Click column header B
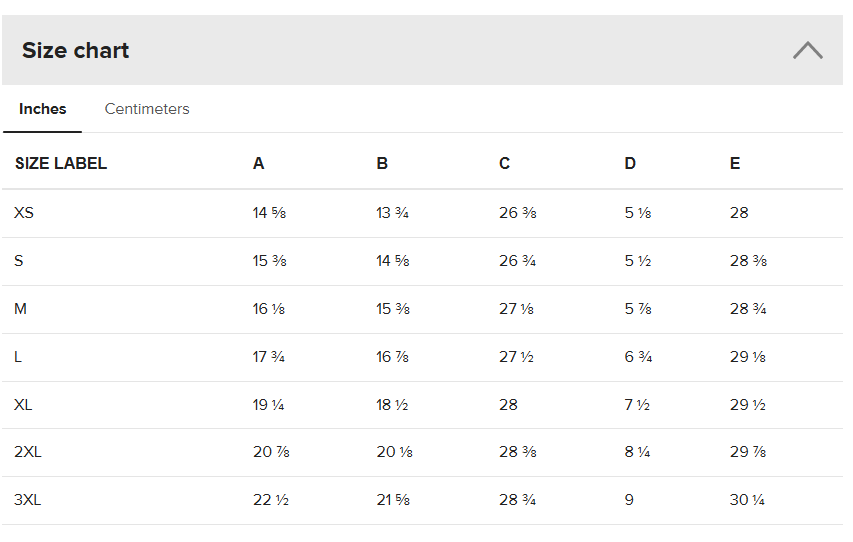 click(x=382, y=163)
